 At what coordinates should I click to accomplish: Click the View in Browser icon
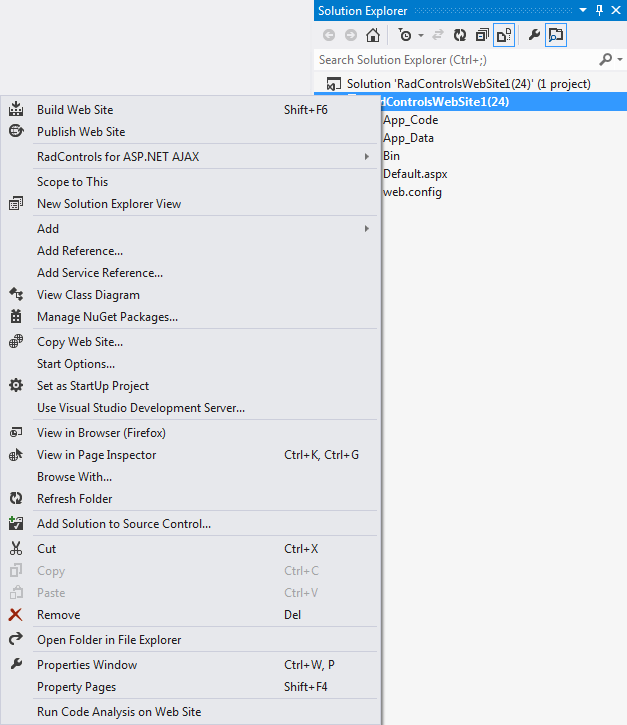pos(16,432)
